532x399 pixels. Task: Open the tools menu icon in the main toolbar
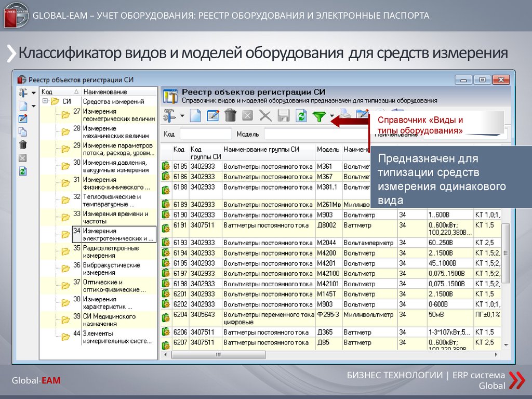coord(170,116)
